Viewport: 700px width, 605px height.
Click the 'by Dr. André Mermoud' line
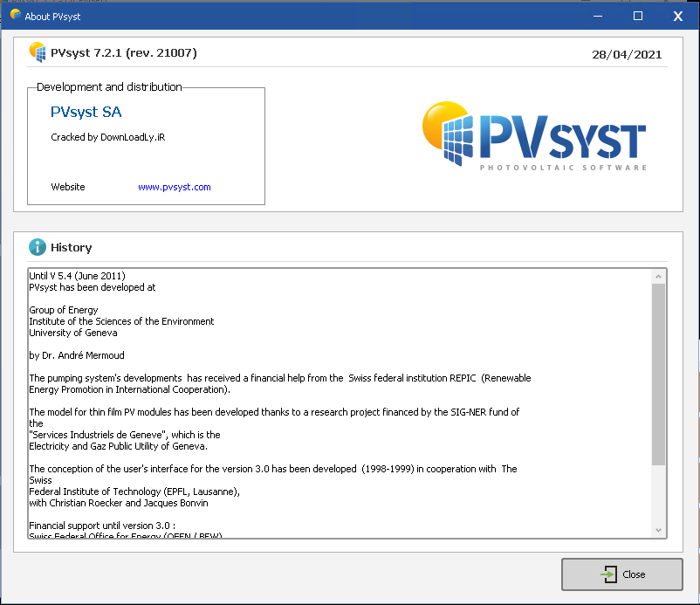pos(77,355)
